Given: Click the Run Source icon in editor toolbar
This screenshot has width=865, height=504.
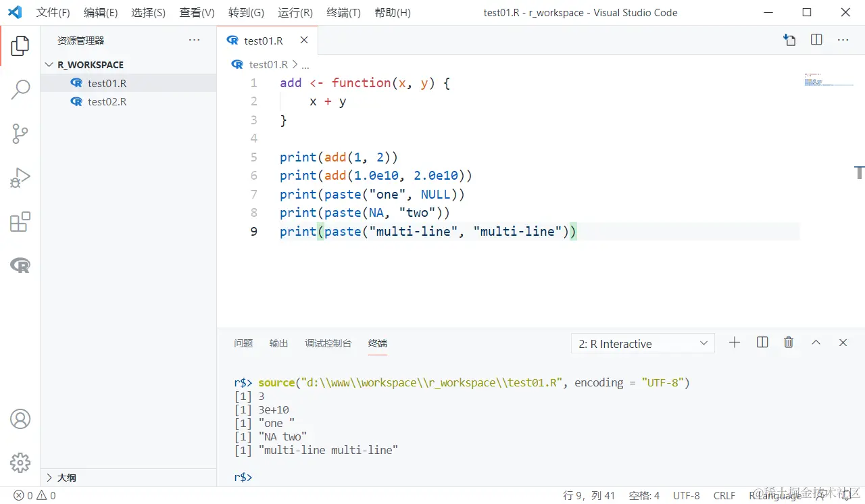Looking at the screenshot, I should tap(789, 40).
